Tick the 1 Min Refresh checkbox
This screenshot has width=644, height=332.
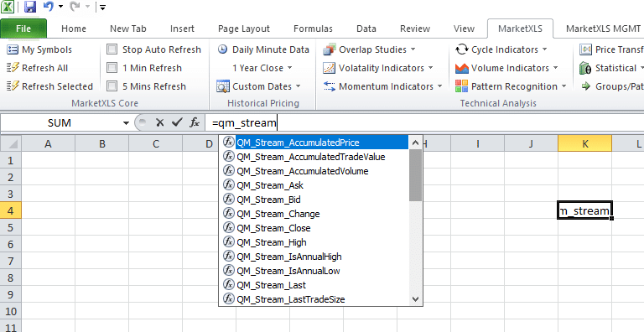(x=112, y=68)
